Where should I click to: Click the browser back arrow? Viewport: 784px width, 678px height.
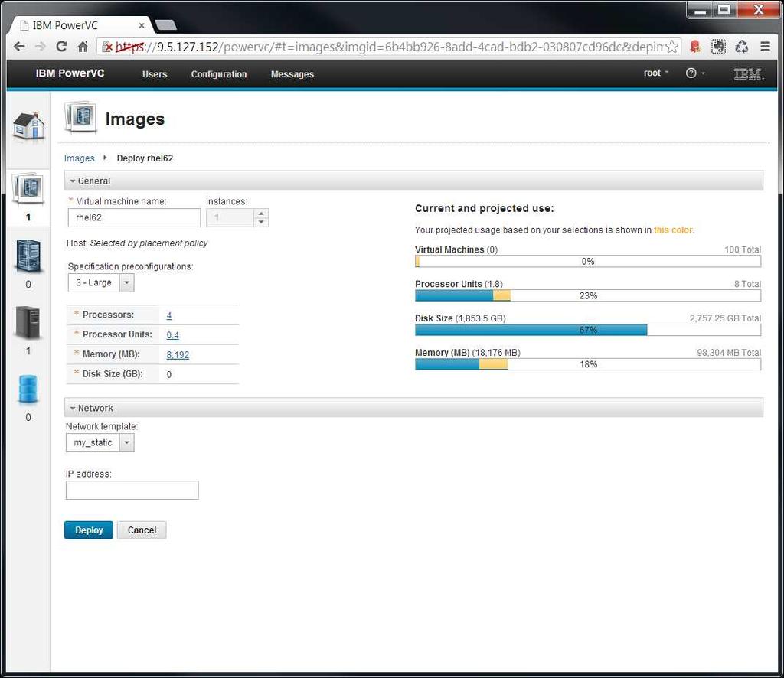pos(19,47)
